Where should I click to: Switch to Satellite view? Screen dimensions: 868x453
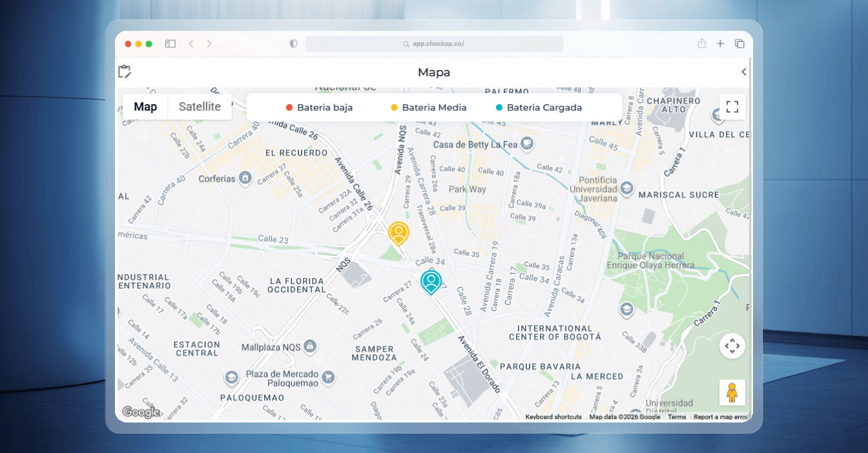click(200, 107)
